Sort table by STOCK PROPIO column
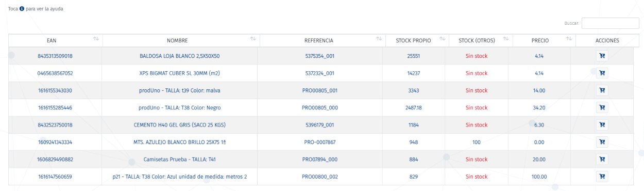Screen dimensions: 644x191 (x=417, y=40)
